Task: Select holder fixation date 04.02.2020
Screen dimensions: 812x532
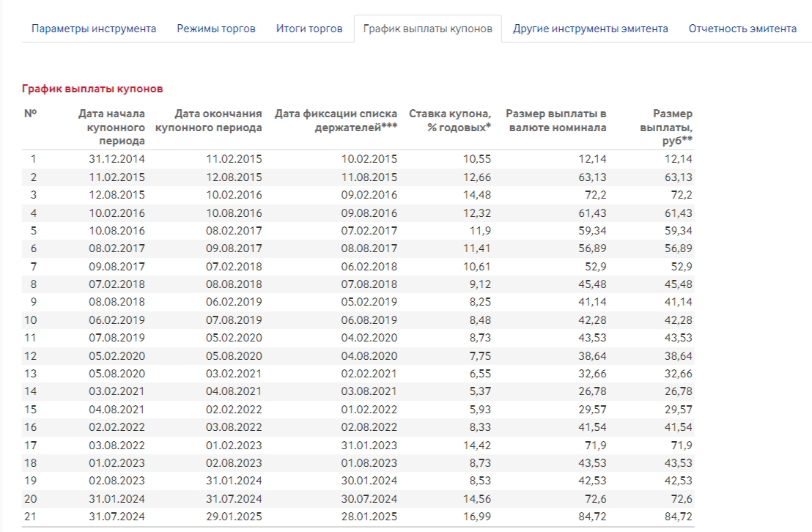Action: [369, 338]
